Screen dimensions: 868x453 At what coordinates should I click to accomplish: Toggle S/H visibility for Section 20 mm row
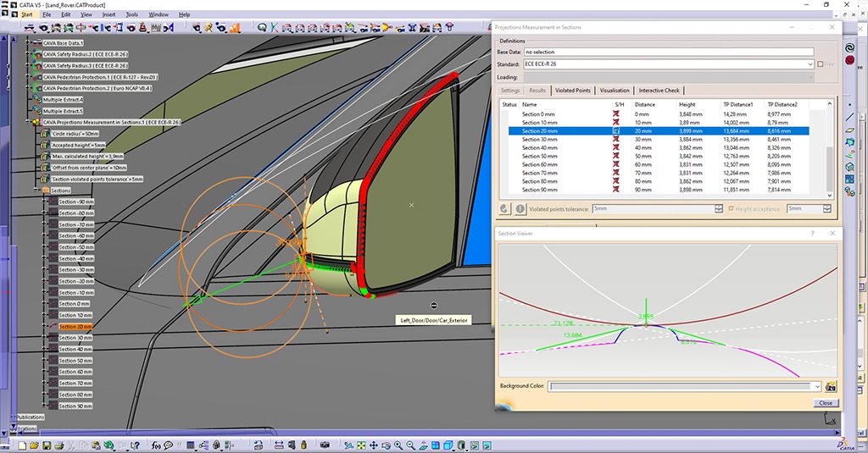tap(615, 131)
